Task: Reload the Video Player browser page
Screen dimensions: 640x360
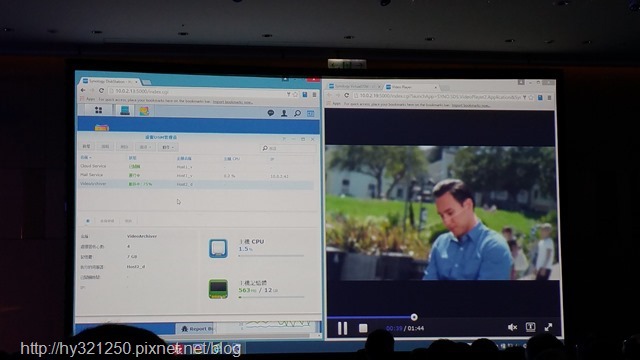Action: pyautogui.click(x=347, y=95)
